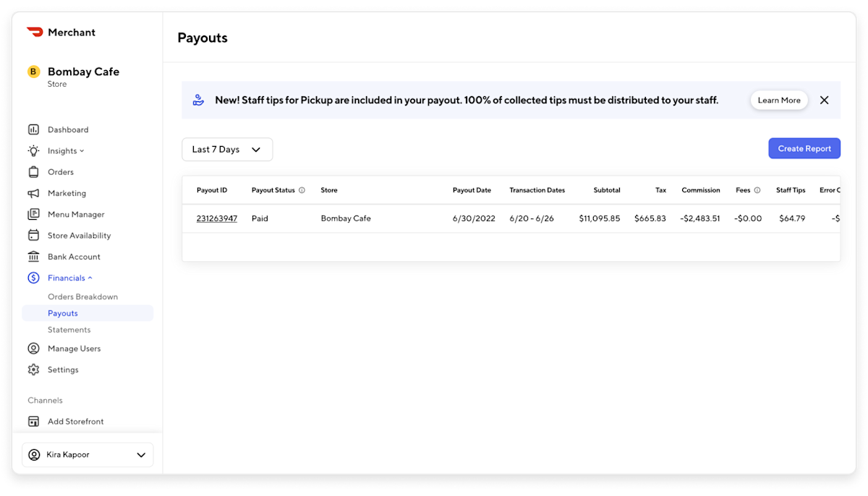Image resolution: width=868 pixels, height=496 pixels.
Task: Click Add Storefront under Channels
Action: pyautogui.click(x=75, y=422)
